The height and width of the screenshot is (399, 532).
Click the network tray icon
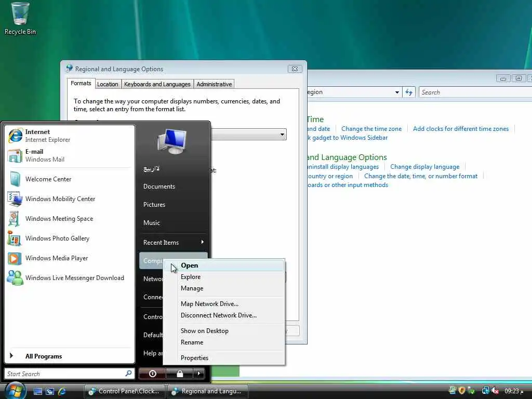pos(486,391)
